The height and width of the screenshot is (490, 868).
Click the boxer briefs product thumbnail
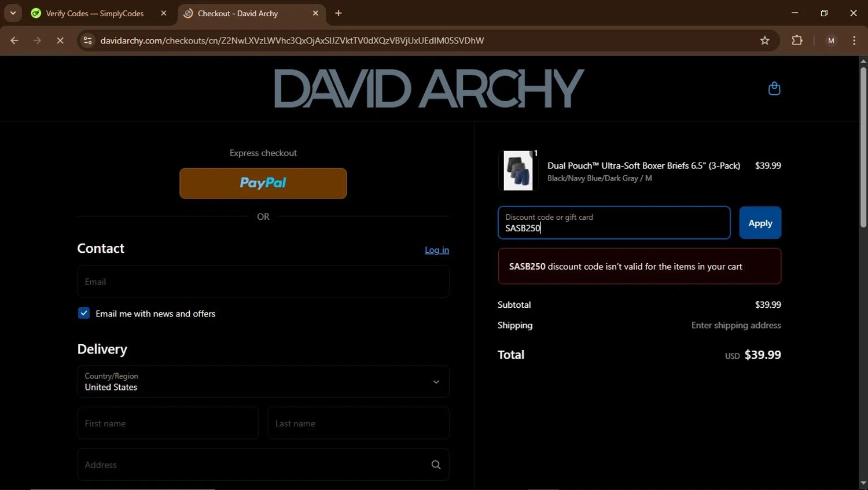(518, 171)
